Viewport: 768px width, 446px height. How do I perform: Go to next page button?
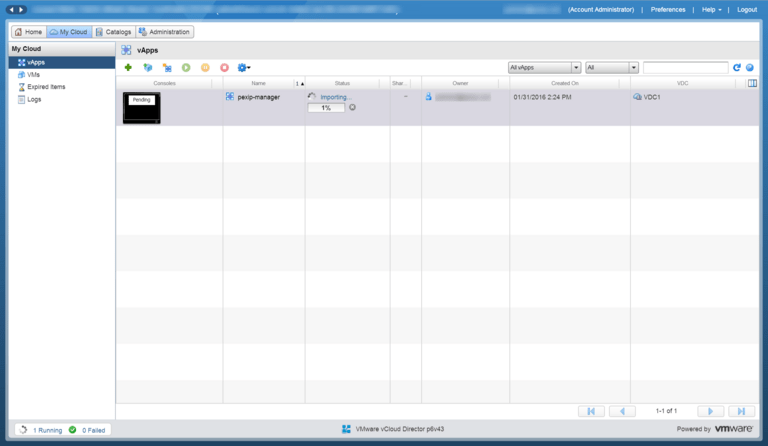[x=710, y=411]
